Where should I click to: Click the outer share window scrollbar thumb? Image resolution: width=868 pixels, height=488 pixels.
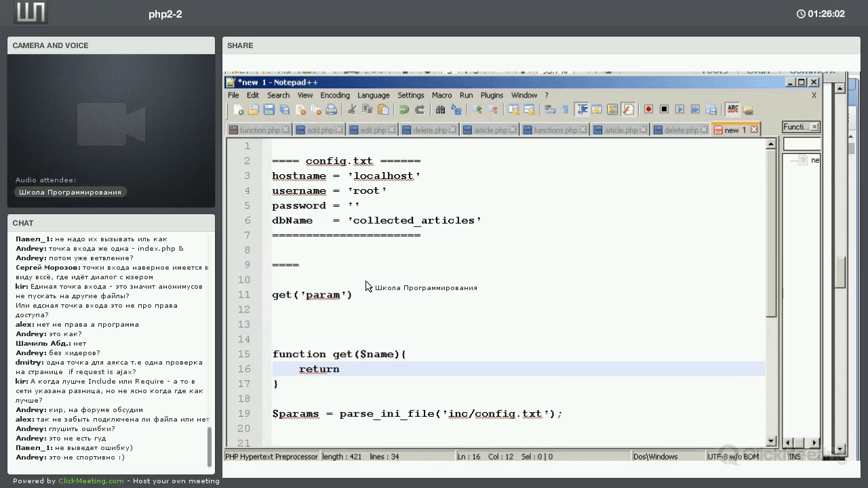840,272
